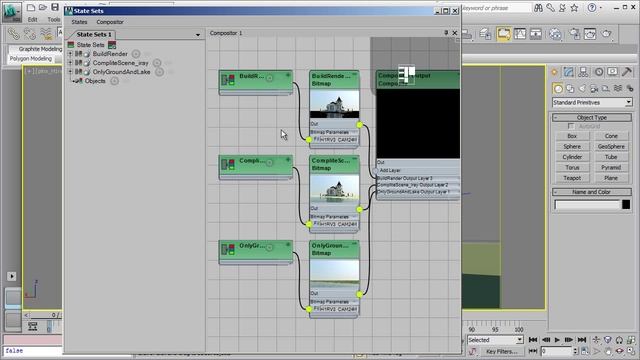The image size is (640, 360).
Task: Select the Unlink Selection tool
Action: click(30, 34)
